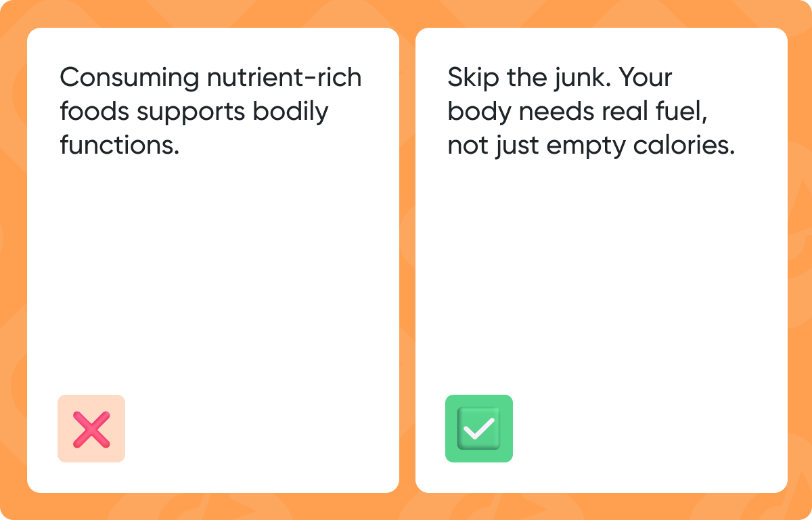Click the red X icon
The image size is (812, 520).
91,429
